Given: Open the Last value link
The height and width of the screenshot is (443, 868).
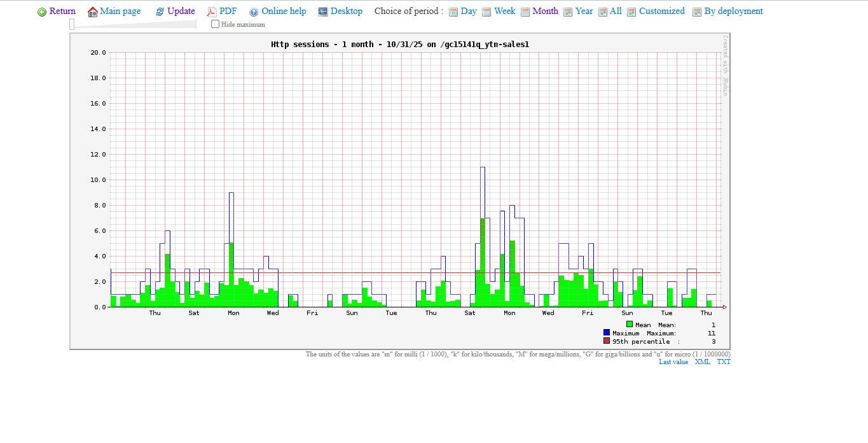Looking at the screenshot, I should pos(673,362).
